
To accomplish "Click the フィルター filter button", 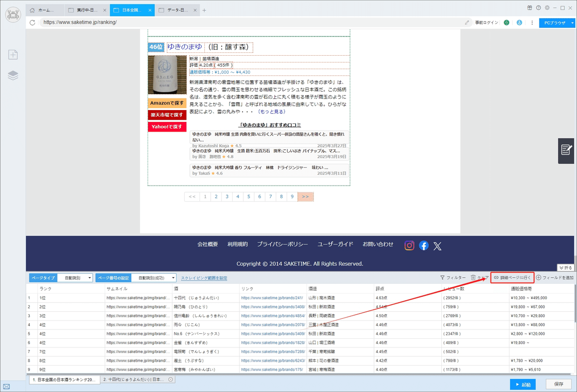I will coord(453,278).
